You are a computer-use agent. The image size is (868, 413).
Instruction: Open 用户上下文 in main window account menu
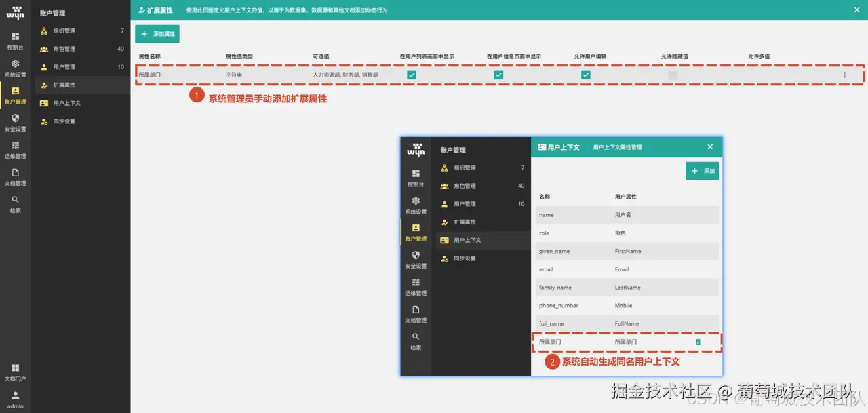click(x=82, y=103)
